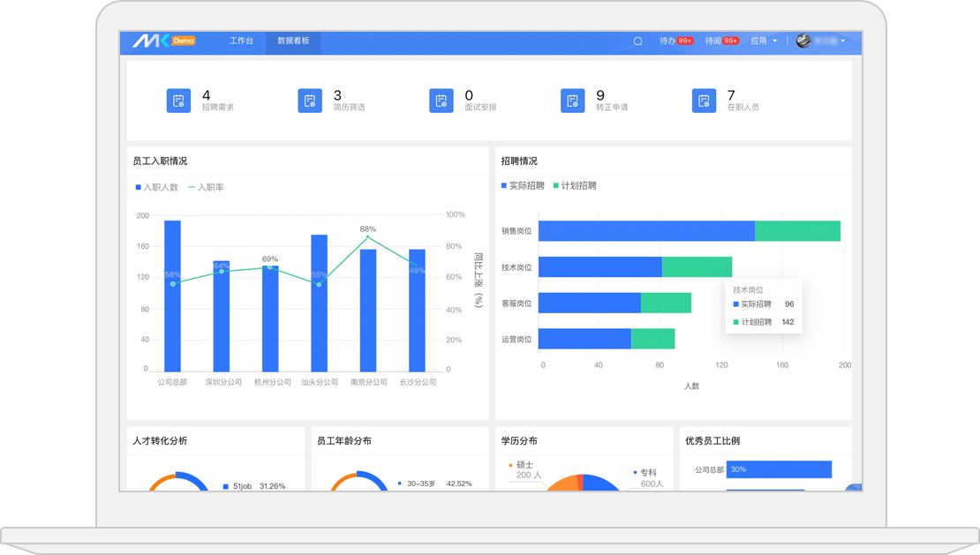Toggle 计划招聘 legend series

575,186
